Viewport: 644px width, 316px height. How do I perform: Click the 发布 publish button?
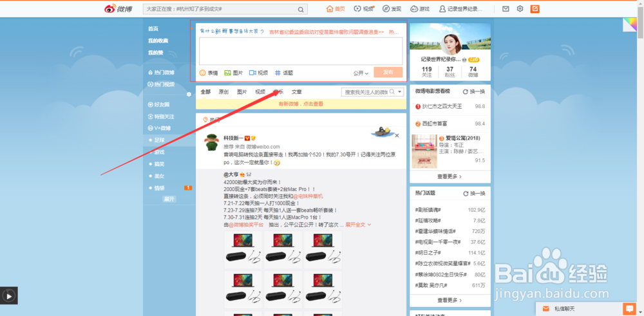pyautogui.click(x=388, y=73)
